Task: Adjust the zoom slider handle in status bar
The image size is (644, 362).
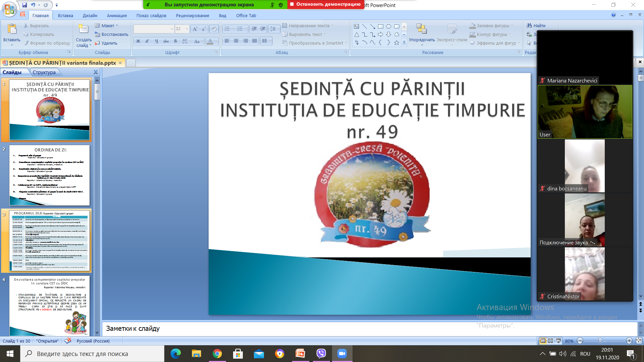Action: (600, 341)
